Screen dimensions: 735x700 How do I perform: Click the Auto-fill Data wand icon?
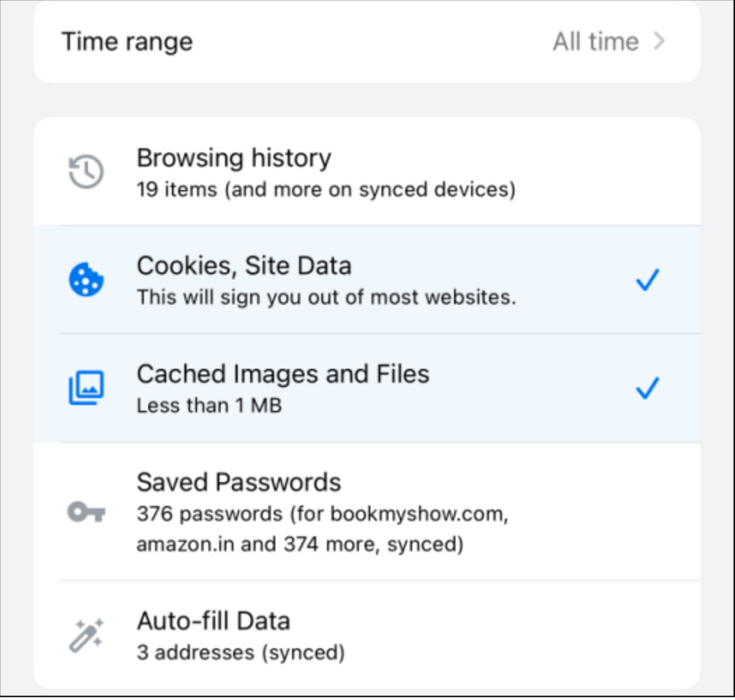[85, 633]
